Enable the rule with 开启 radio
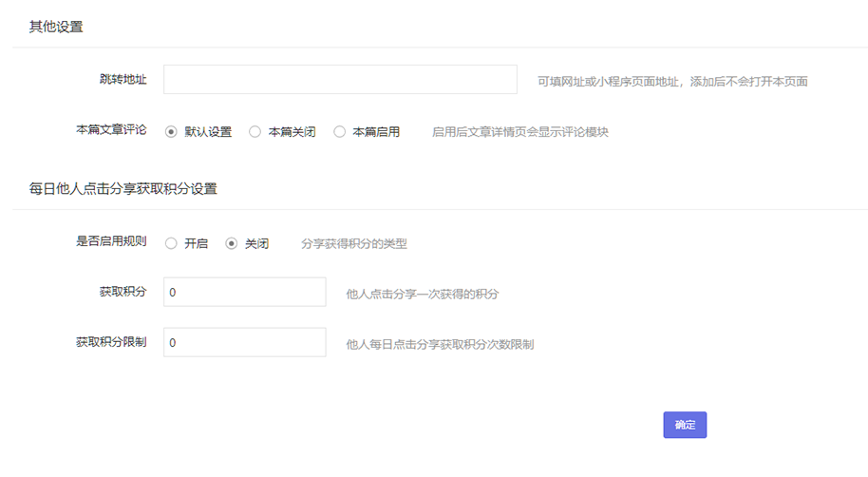This screenshot has width=868, height=477. 171,243
